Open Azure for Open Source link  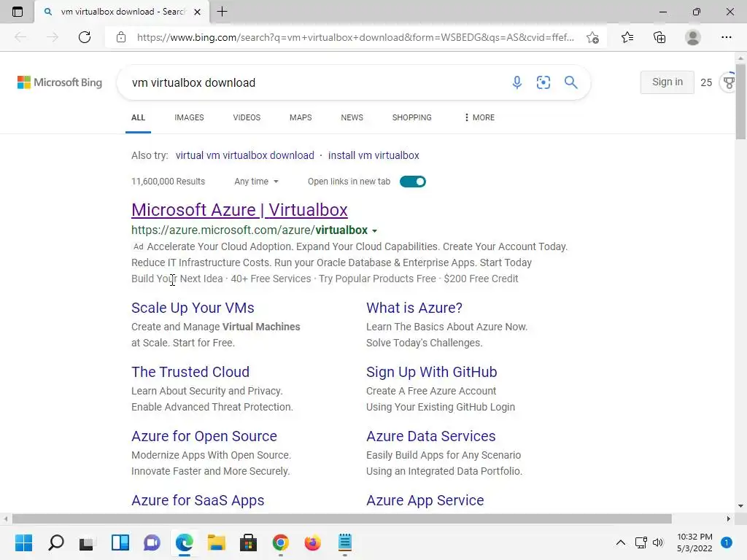(204, 436)
